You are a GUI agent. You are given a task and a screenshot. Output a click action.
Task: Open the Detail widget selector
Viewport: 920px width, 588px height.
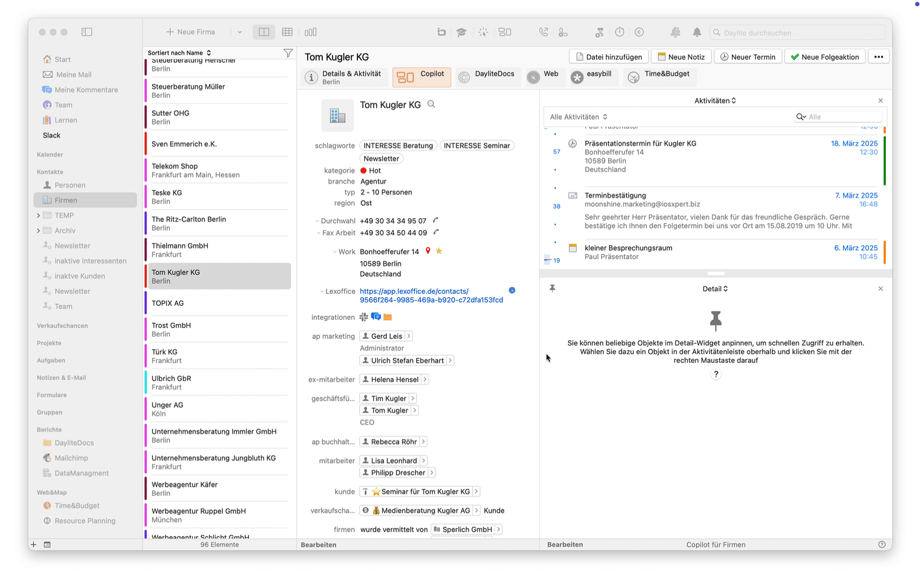(x=715, y=289)
